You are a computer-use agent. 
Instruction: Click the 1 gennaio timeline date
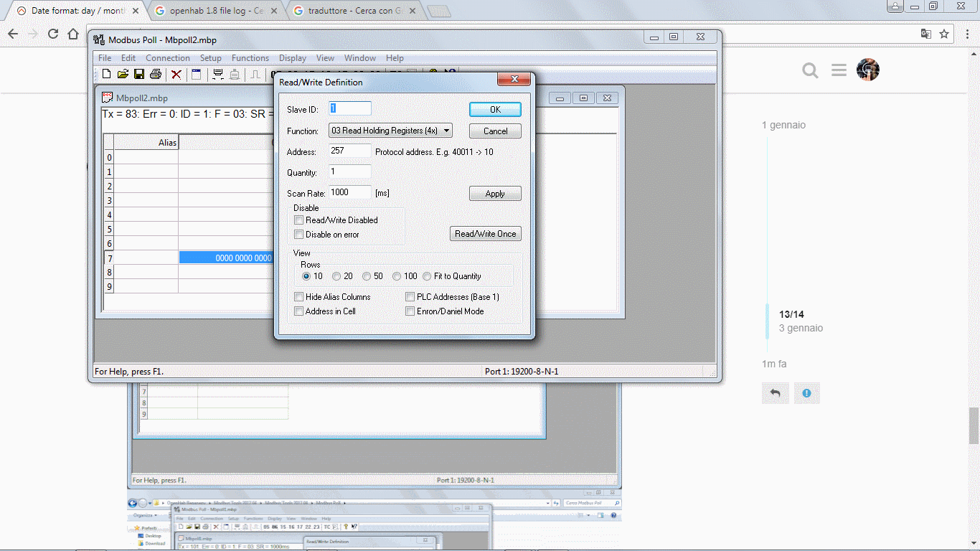[783, 125]
